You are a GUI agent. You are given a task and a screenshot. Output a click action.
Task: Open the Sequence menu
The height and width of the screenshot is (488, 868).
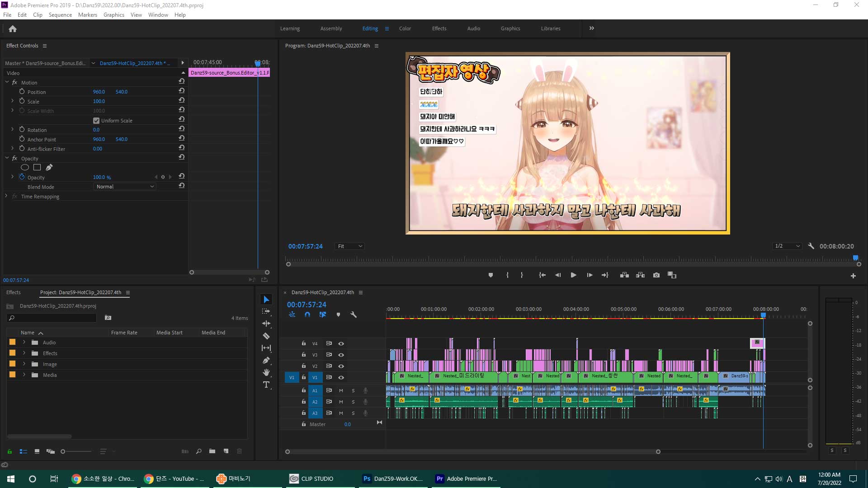click(x=60, y=15)
